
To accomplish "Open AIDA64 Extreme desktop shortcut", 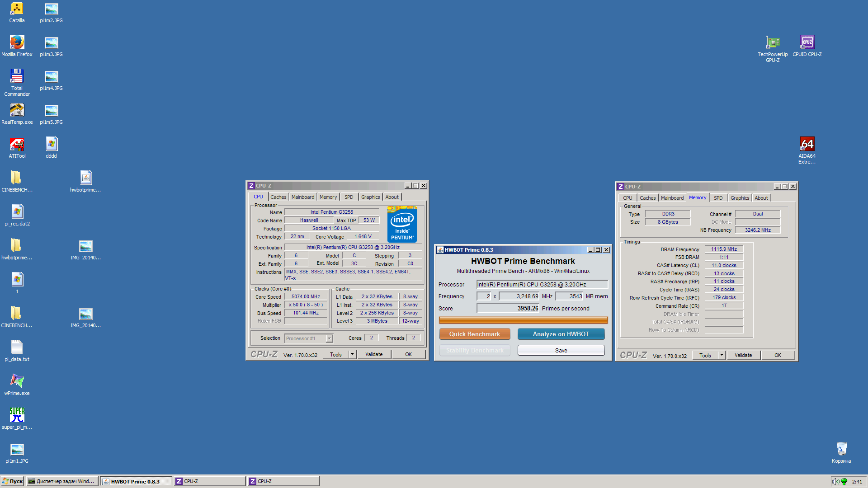I will pyautogui.click(x=807, y=150).
